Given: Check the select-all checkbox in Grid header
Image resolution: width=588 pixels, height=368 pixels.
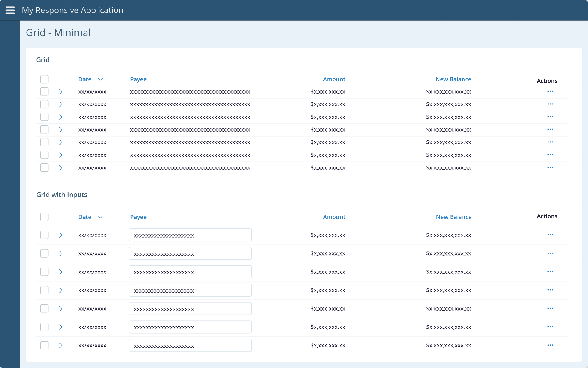Looking at the screenshot, I should (44, 79).
